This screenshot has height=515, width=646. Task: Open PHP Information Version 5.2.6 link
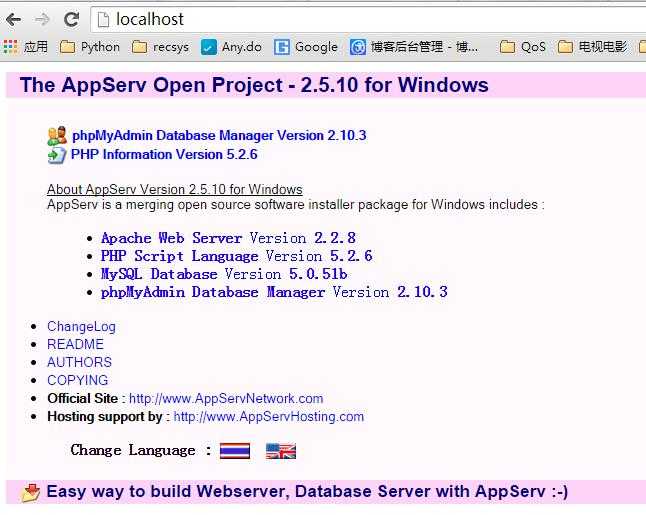pos(164,154)
